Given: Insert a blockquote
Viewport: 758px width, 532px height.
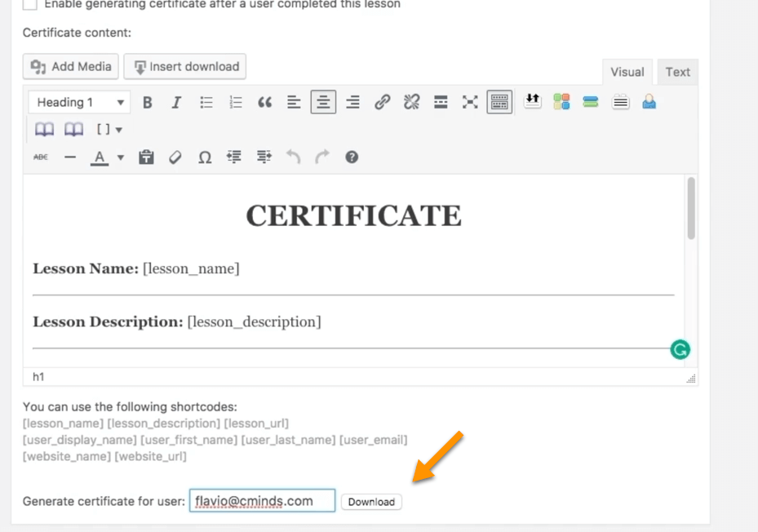Looking at the screenshot, I should coord(264,102).
